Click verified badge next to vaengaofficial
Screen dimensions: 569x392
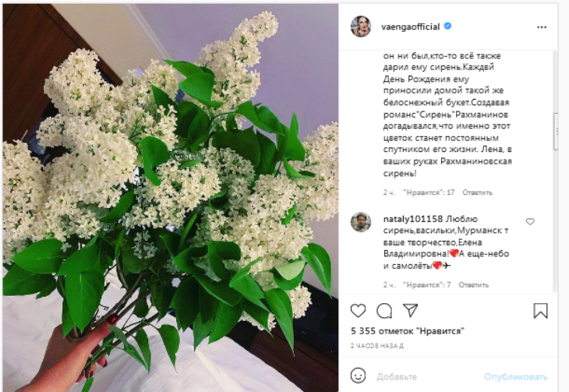click(x=448, y=26)
